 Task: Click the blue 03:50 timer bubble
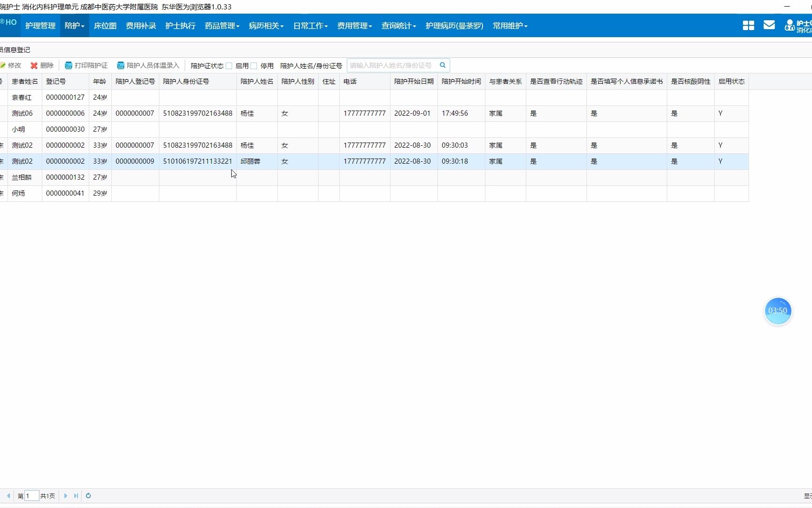tap(778, 310)
